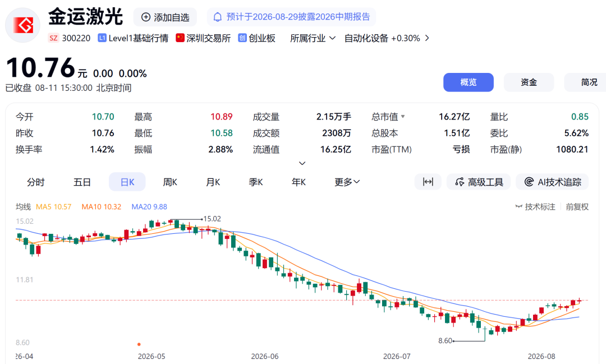Click the 市盈(TTM) value 亏损
Image resolution: width=606 pixels, height=364 pixels.
point(461,149)
